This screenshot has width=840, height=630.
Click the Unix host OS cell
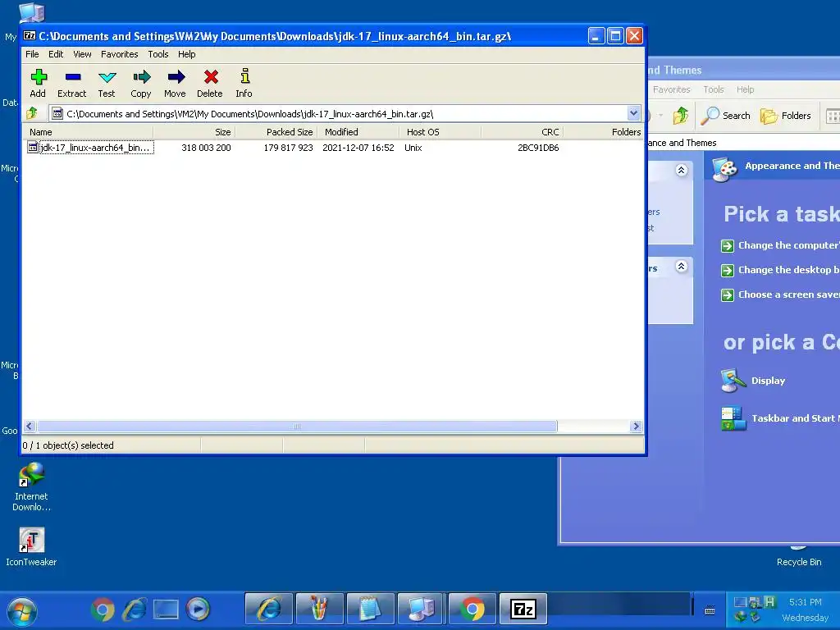pyautogui.click(x=413, y=148)
